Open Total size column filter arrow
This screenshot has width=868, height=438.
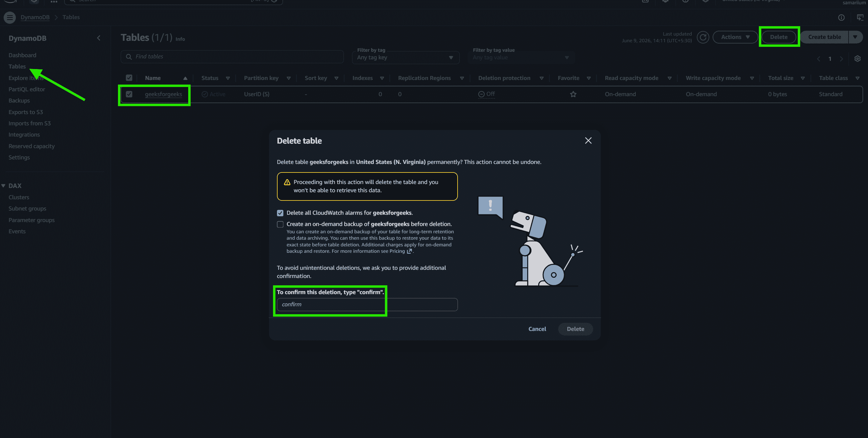803,78
